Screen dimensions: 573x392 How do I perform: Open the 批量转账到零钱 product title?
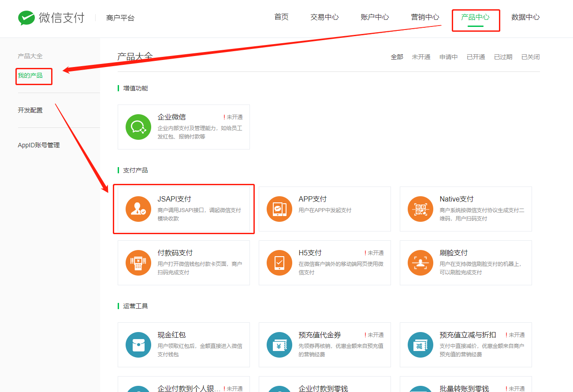[x=464, y=388]
